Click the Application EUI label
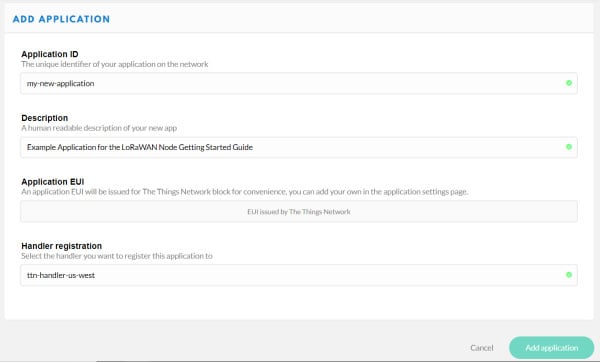 click(53, 182)
